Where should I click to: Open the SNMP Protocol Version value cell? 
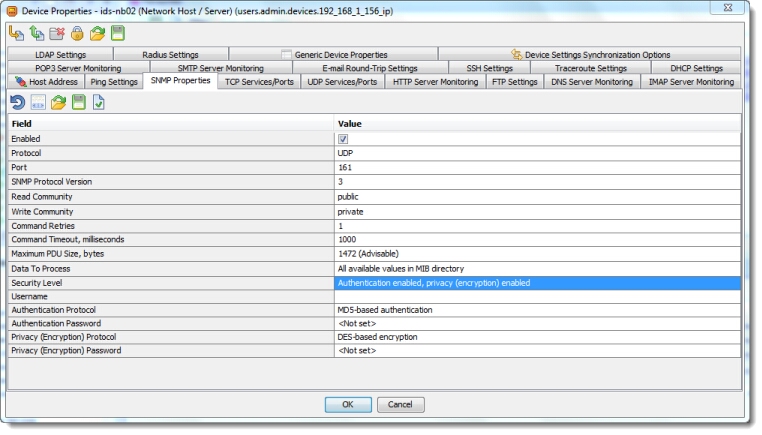pyautogui.click(x=538, y=181)
